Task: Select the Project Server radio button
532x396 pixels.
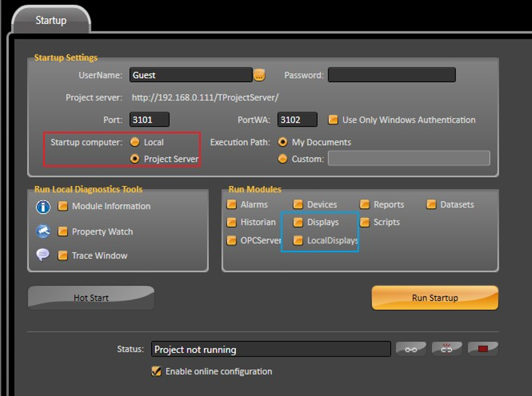Action: (135, 159)
